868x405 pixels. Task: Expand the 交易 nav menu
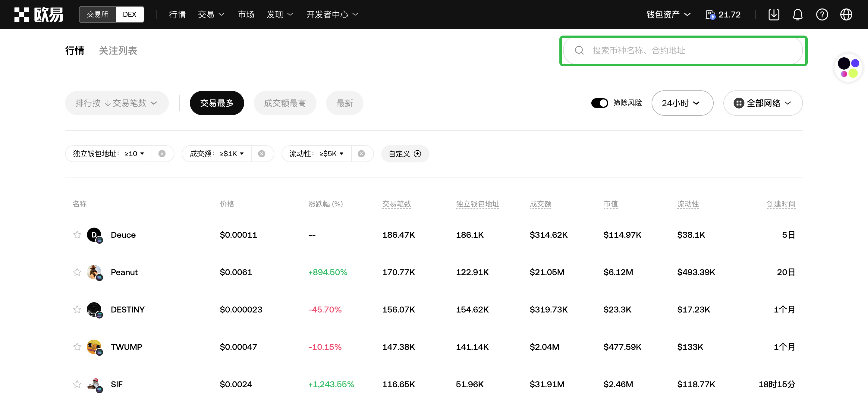coord(211,14)
